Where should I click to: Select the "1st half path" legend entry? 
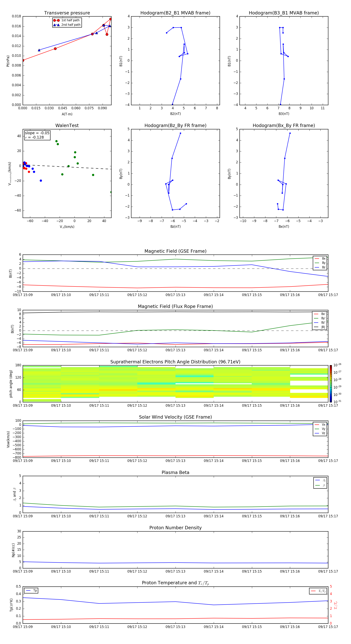tap(67, 20)
